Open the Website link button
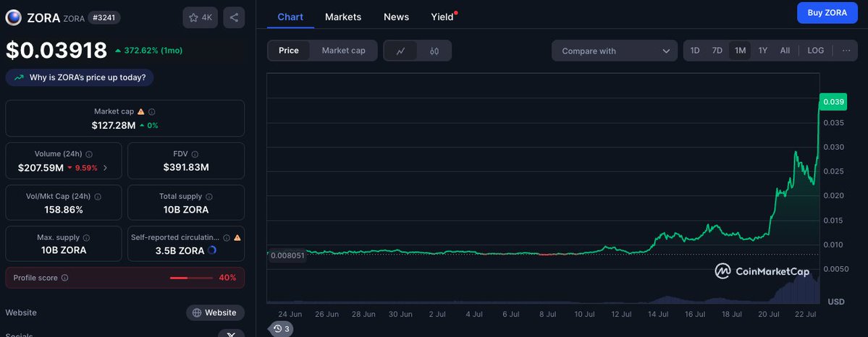This screenshot has width=868, height=337. 215,312
